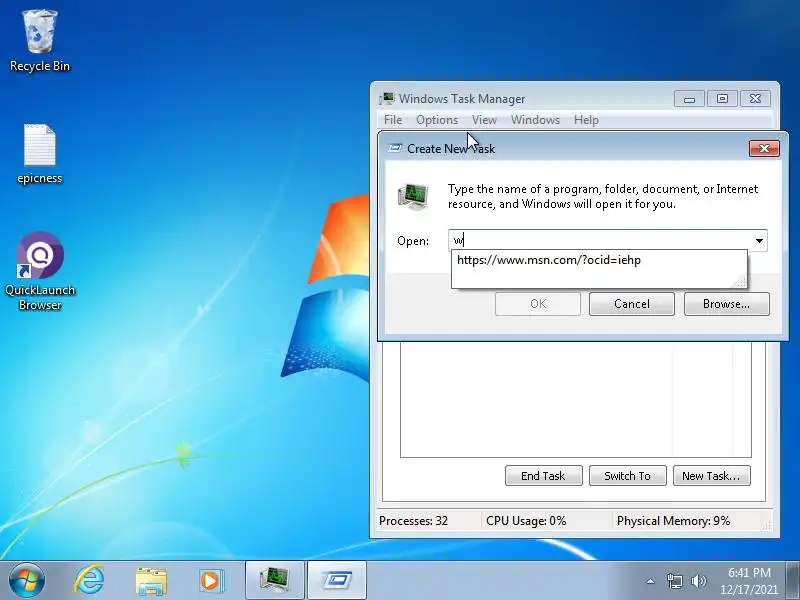800x600 pixels.
Task: Click the network status tray icon
Action: [674, 581]
